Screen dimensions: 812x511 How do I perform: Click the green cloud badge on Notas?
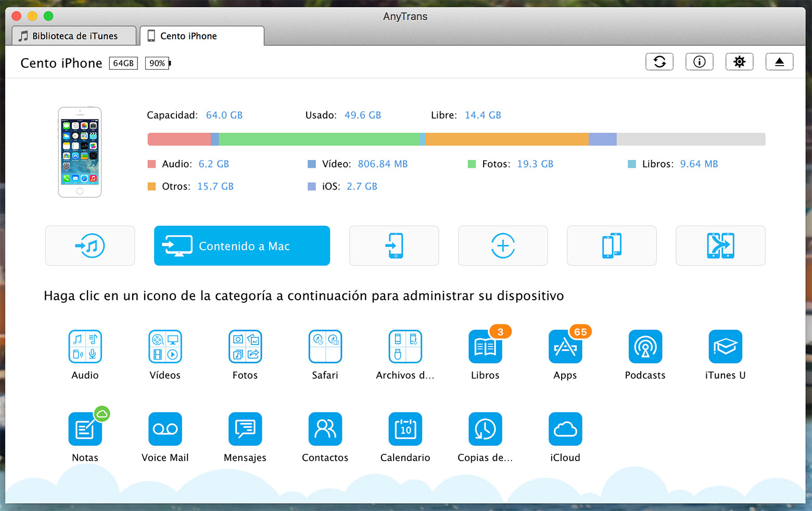(x=102, y=414)
